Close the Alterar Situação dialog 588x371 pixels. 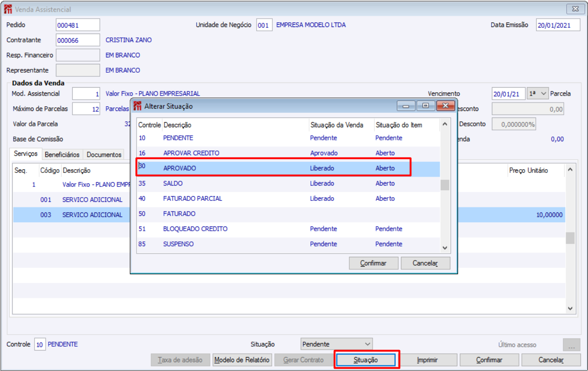point(446,106)
